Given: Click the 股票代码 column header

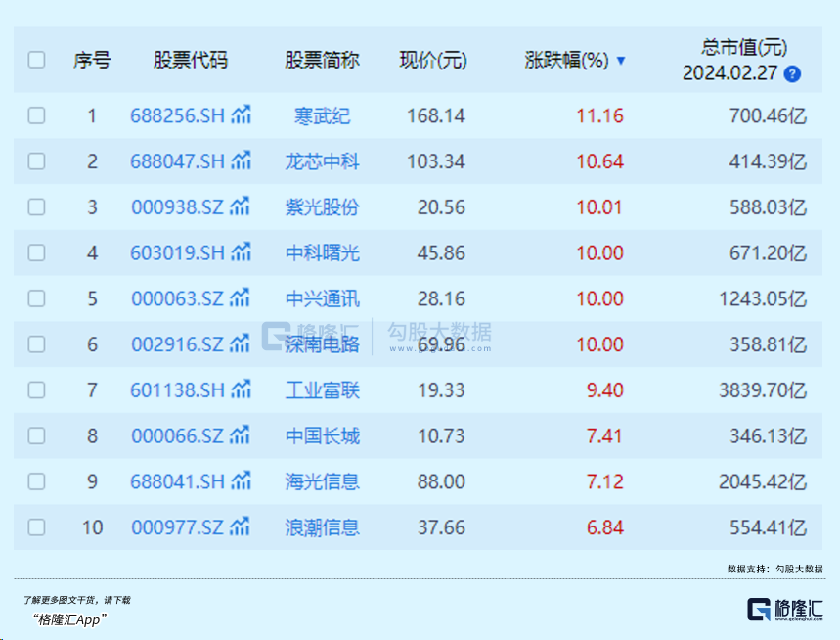Looking at the screenshot, I should [x=191, y=60].
